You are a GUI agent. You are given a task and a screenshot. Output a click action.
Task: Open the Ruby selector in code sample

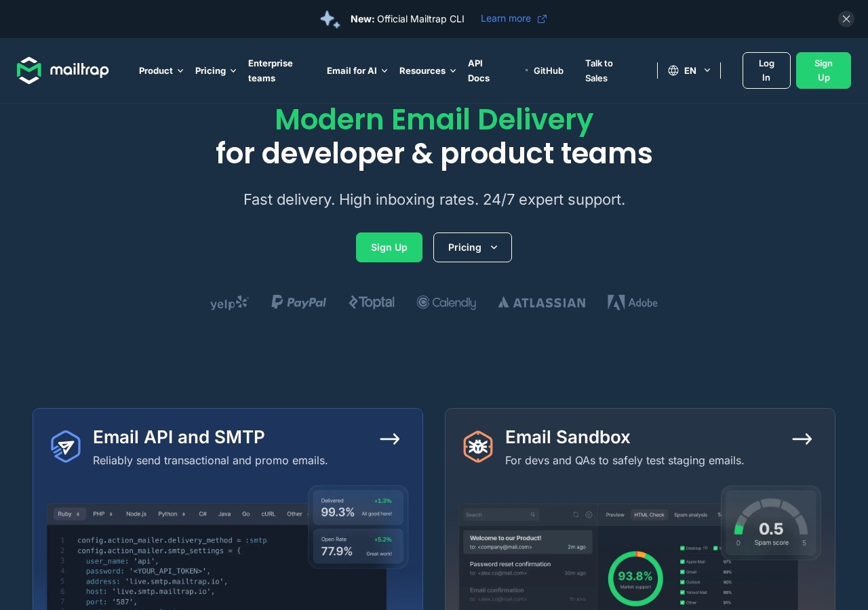coord(70,514)
